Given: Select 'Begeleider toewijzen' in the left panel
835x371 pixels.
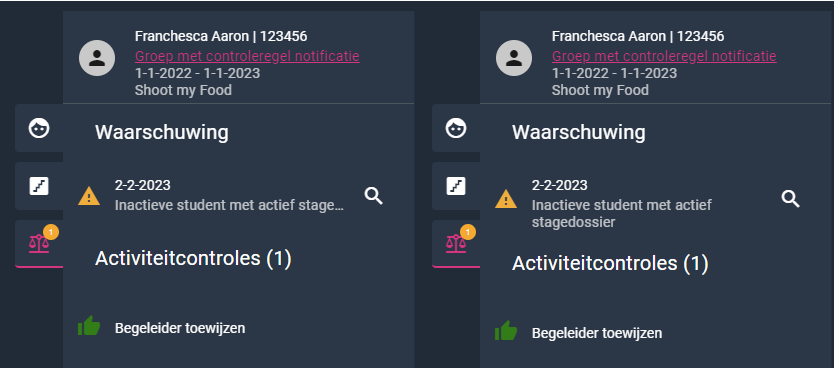Looking at the screenshot, I should 180,328.
